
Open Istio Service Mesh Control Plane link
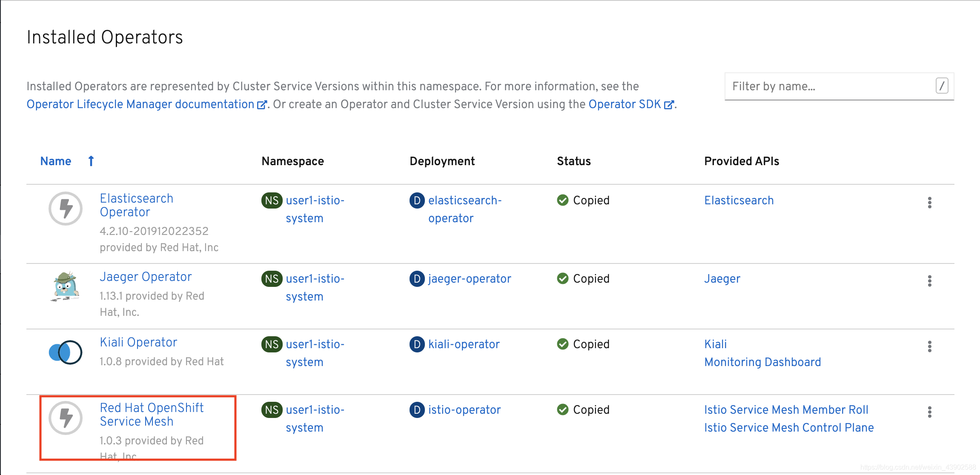click(789, 428)
